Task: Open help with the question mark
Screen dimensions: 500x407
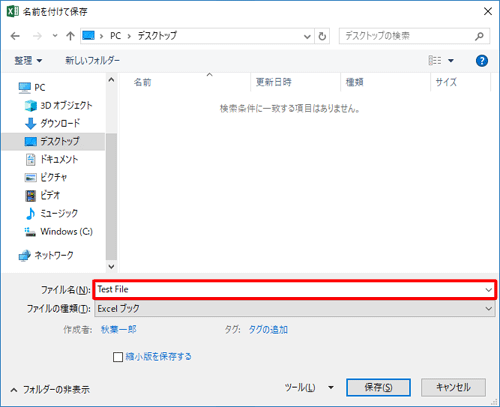Action: coord(482,61)
